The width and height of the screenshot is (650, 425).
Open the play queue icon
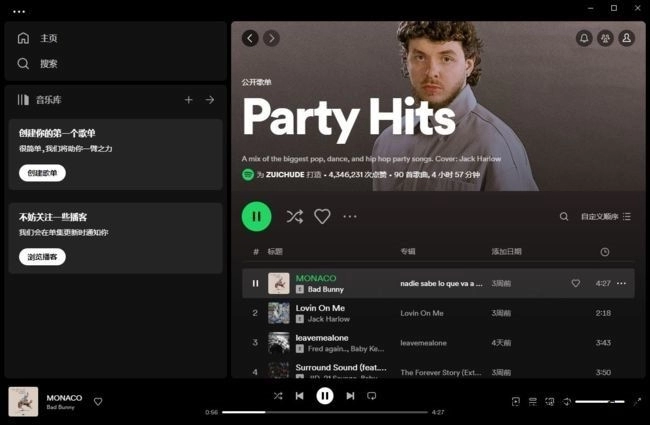[533, 401]
